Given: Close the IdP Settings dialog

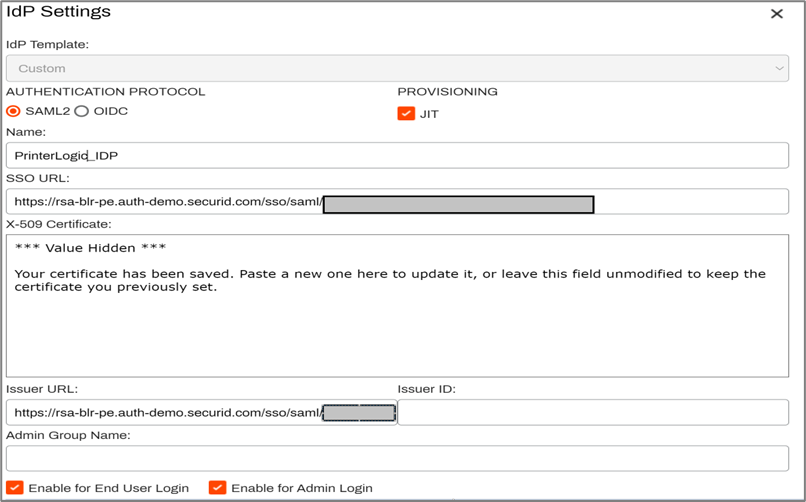Looking at the screenshot, I should click(x=776, y=14).
